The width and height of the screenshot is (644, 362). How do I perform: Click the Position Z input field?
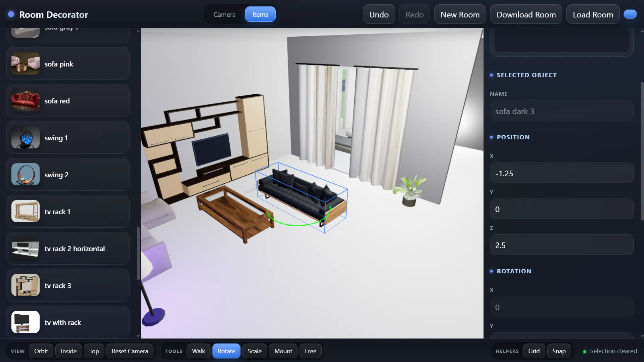click(561, 245)
